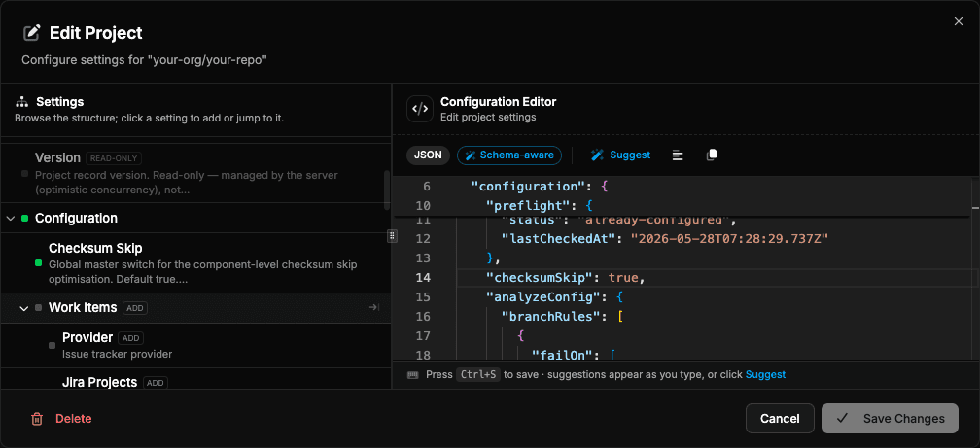Click the Edit Project pencil icon
This screenshot has height=448, width=980.
point(32,33)
